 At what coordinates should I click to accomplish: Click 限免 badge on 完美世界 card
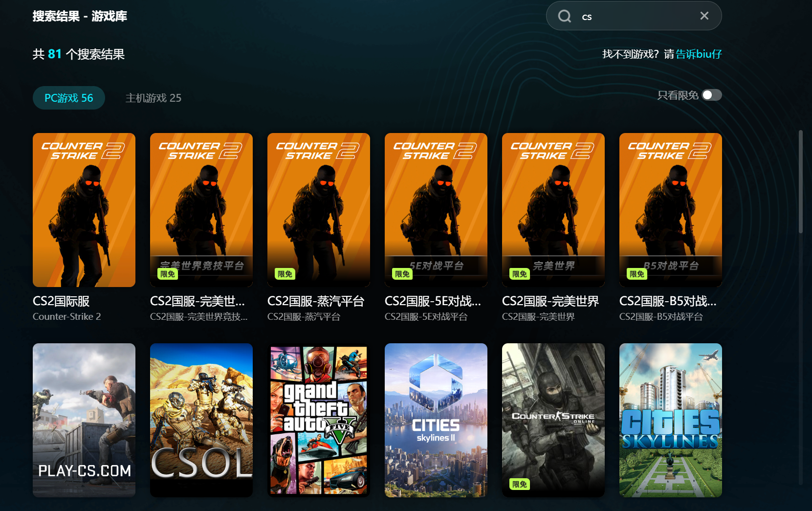520,274
